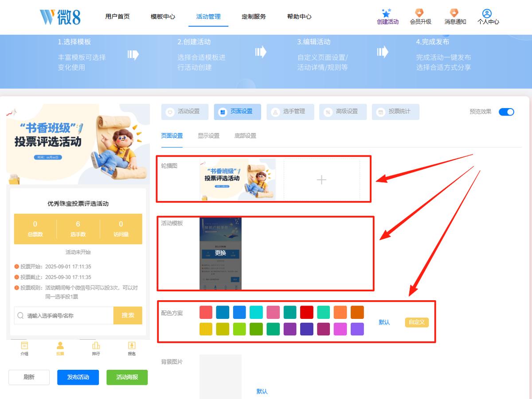Click 自定义 in the 配色方案 row
Viewport: 532px width, 399px height.
tap(417, 322)
